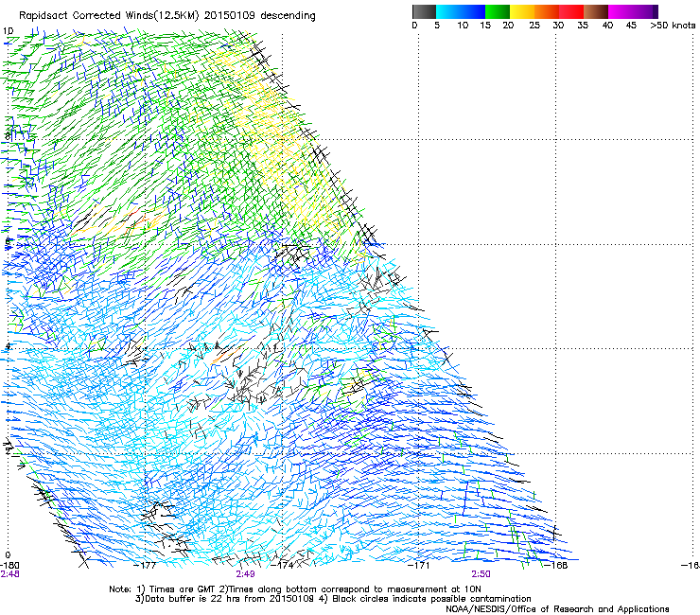Viewport: 700px width, 615px height.
Task: Click the '30' legend label
Action: pos(558,26)
